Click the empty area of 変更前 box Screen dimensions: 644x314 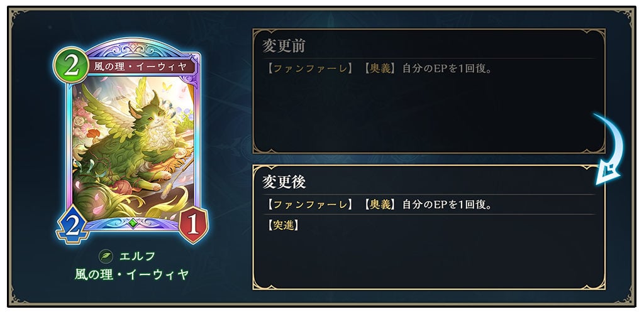(429, 113)
